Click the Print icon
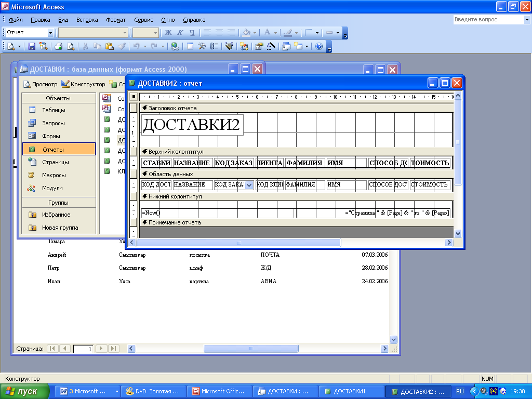This screenshot has height=399, width=532. pyautogui.click(x=59, y=46)
